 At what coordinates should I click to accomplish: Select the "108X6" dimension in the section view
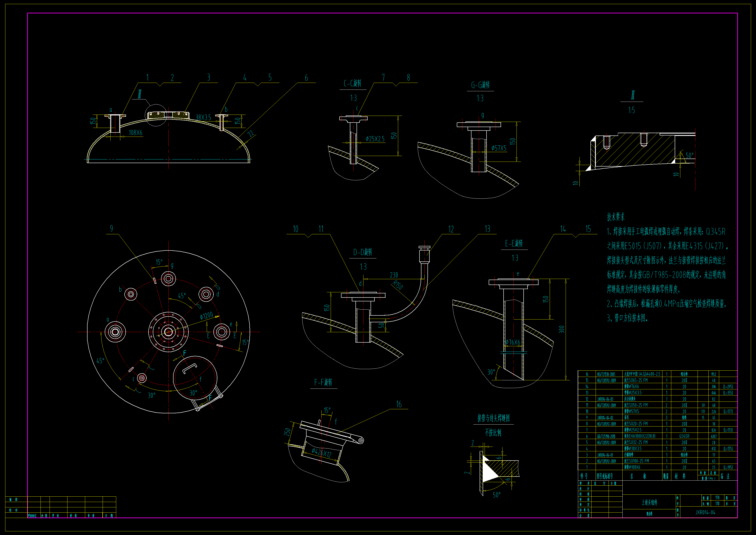[x=136, y=132]
